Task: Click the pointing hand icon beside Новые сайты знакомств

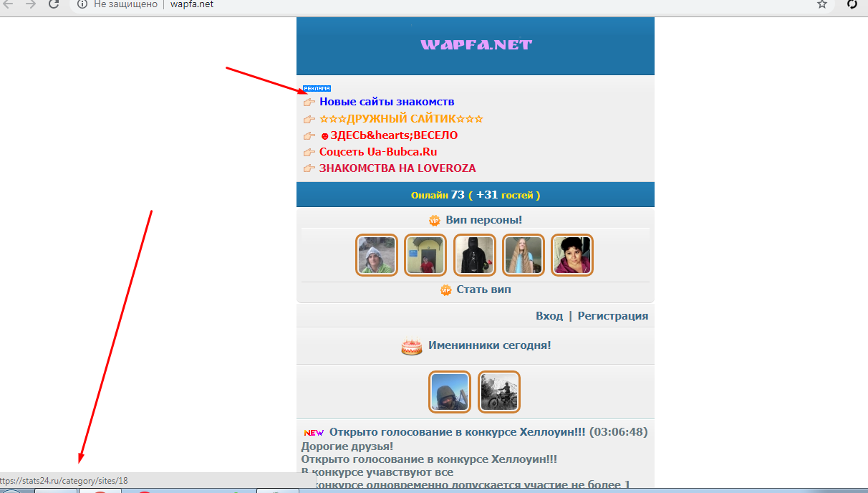Action: point(309,102)
